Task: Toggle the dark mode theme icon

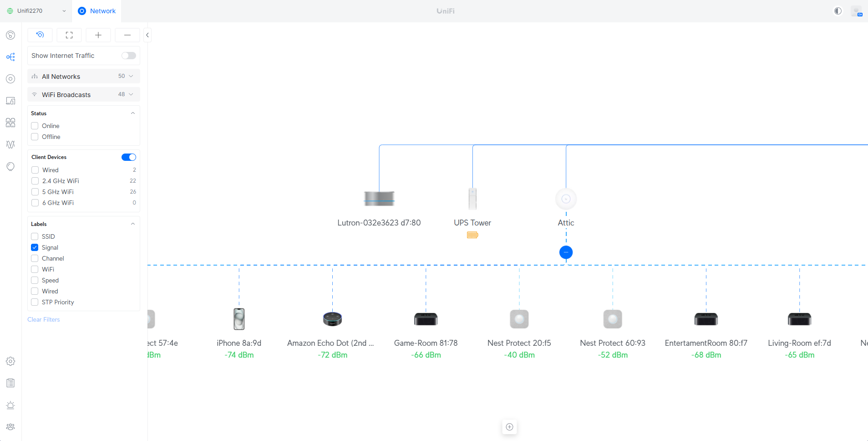Action: 838,11
